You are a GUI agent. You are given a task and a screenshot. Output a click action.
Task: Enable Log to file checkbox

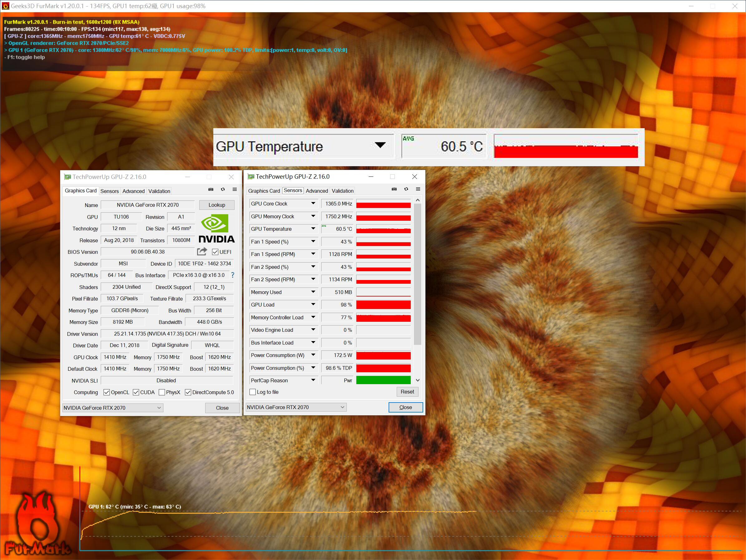253,392
